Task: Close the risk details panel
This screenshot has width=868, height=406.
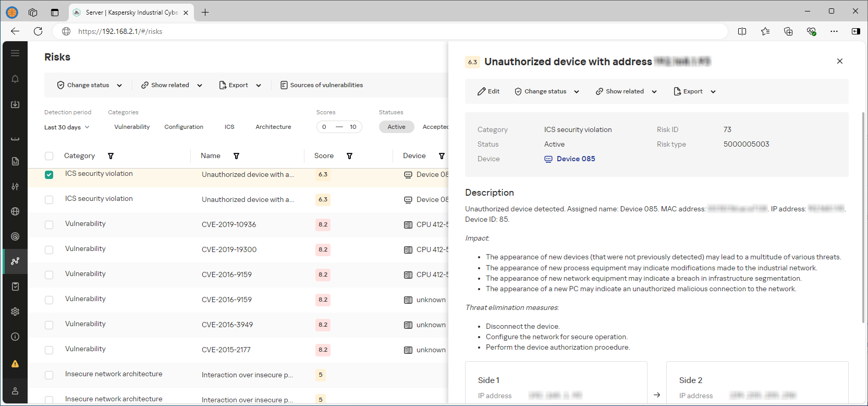Action: (x=839, y=61)
